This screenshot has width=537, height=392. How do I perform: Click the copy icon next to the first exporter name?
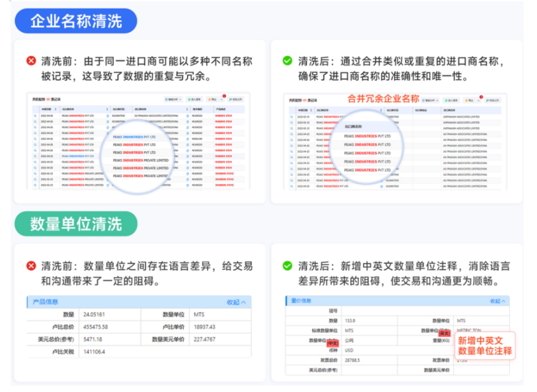tap(107, 116)
